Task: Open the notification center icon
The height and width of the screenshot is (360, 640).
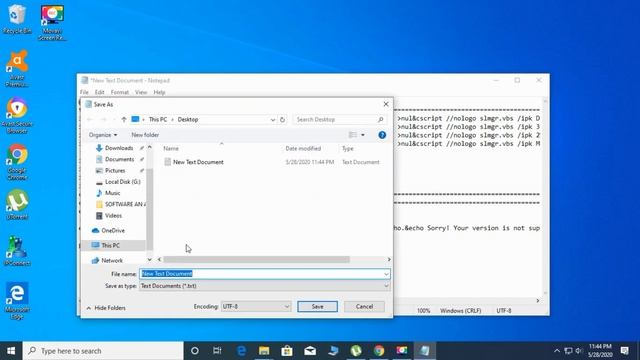Action: (x=624, y=351)
